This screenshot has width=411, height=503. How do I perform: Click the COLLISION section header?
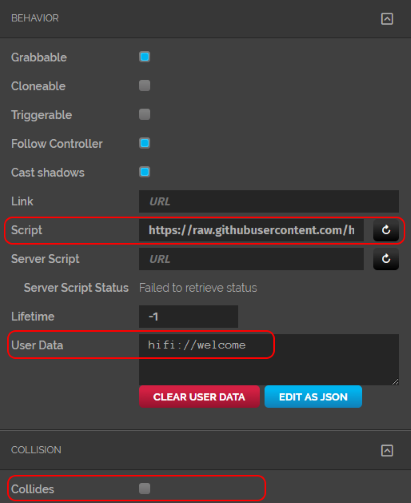point(36,450)
